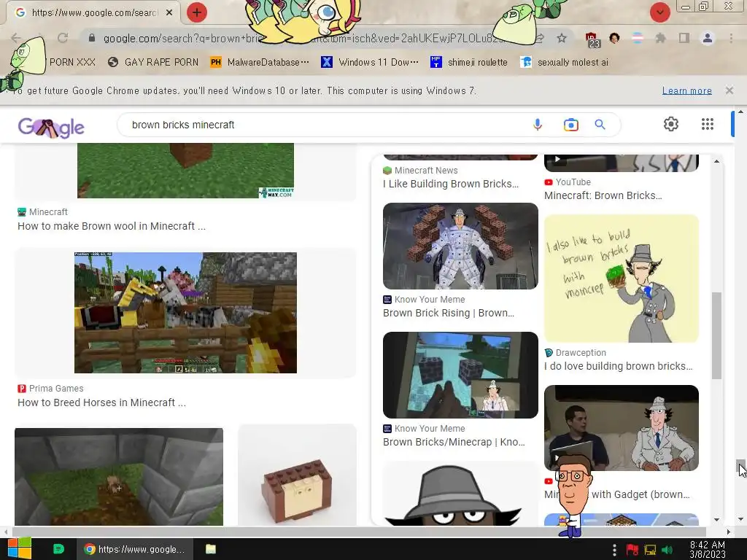Open the Extensions puzzle icon
This screenshot has width=747, height=560.
pyautogui.click(x=660, y=38)
